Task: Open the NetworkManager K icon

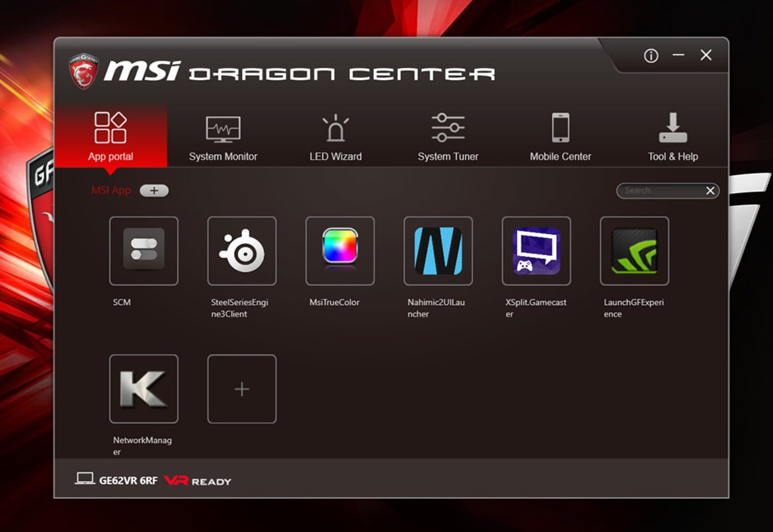Action: click(x=143, y=389)
